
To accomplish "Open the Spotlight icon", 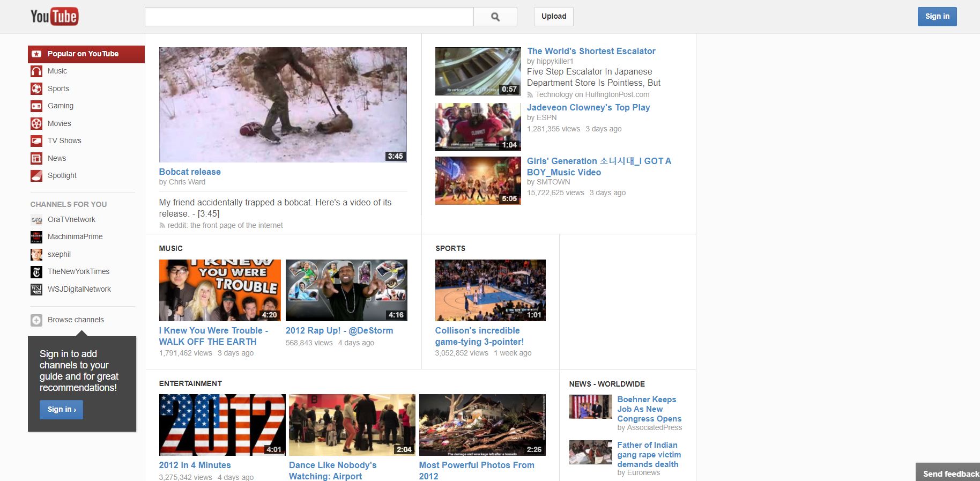I will click(36, 175).
